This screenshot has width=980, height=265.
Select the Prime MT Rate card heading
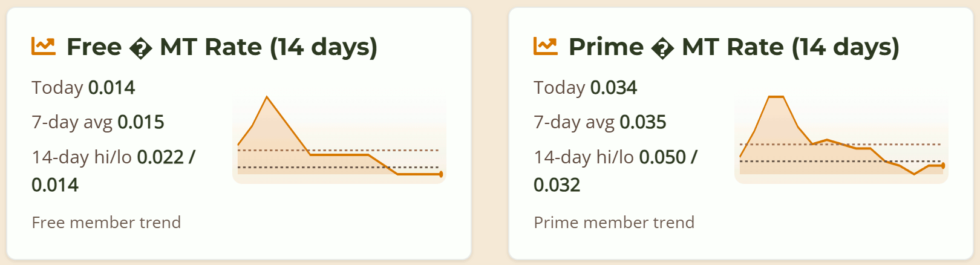tap(733, 47)
